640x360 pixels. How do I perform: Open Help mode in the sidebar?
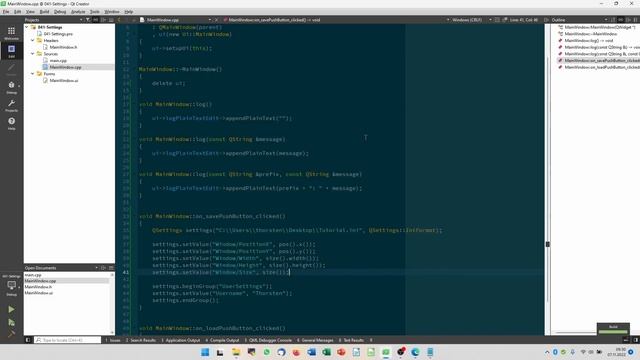(x=11, y=123)
